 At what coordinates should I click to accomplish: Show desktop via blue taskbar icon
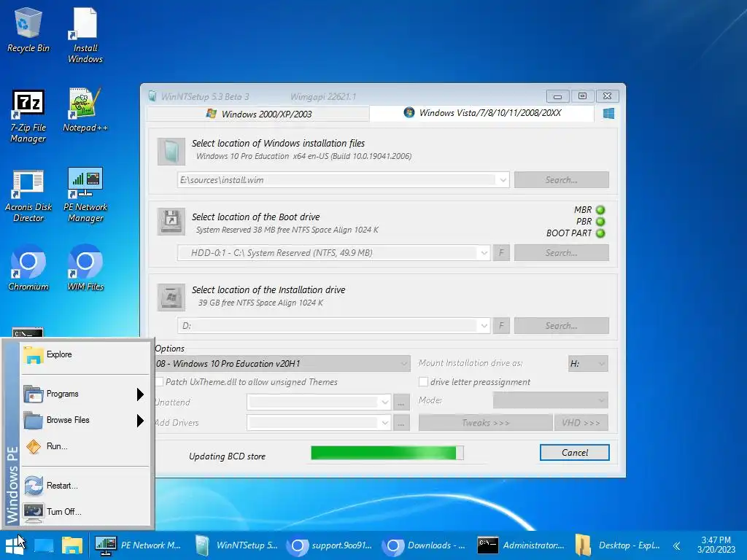(x=44, y=545)
